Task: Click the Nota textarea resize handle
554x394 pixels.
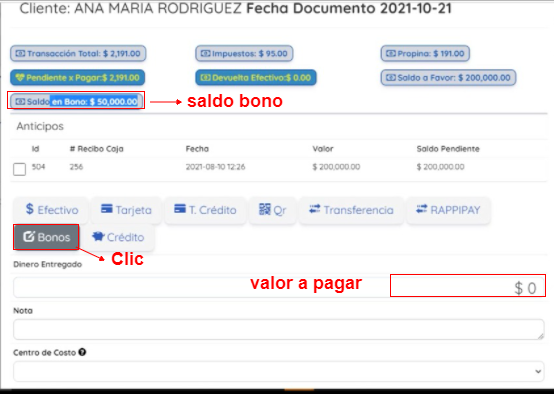Action: [x=540, y=336]
